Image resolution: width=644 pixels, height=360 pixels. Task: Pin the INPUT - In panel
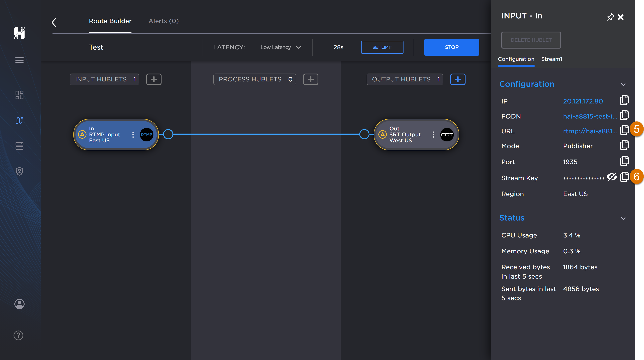pos(610,17)
